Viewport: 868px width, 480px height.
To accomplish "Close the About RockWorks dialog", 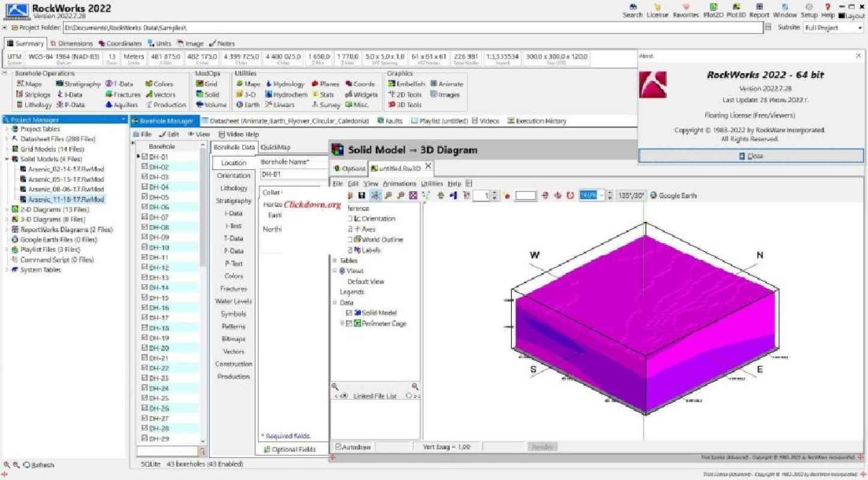I will [751, 155].
